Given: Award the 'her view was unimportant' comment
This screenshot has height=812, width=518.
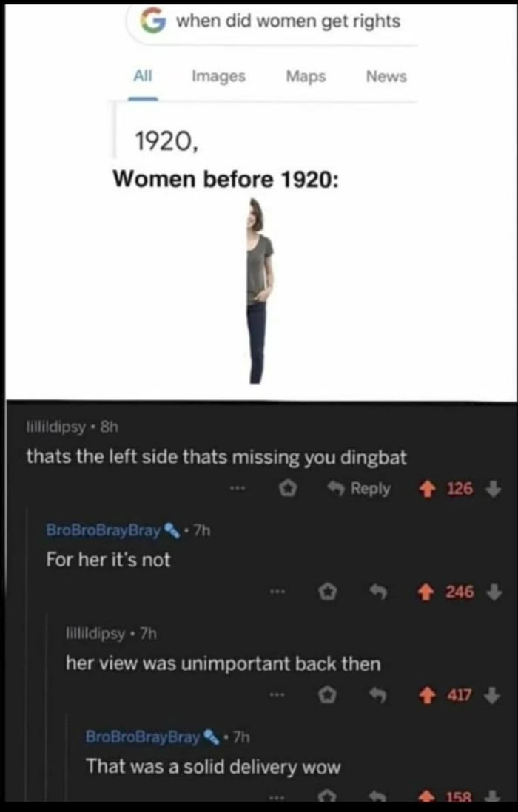Looking at the screenshot, I should pos(326,697).
